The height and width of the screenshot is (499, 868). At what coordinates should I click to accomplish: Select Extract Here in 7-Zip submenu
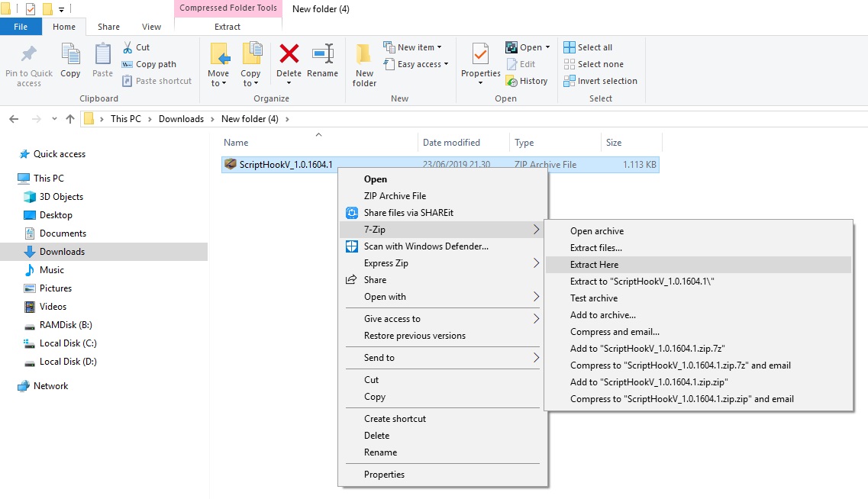tap(698, 265)
